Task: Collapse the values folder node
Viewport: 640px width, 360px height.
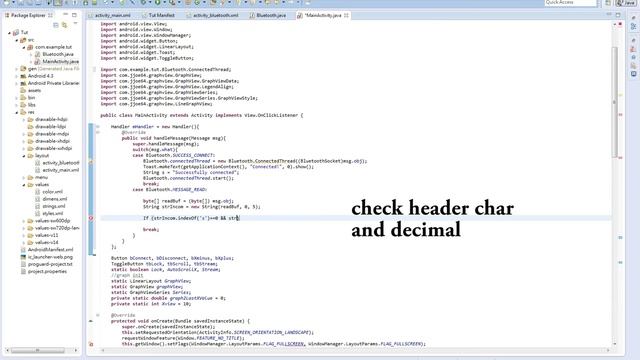Action: coord(24,185)
